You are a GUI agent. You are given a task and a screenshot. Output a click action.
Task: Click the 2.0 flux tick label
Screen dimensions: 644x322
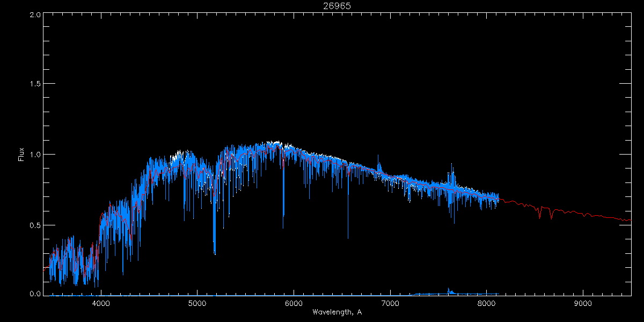click(35, 14)
